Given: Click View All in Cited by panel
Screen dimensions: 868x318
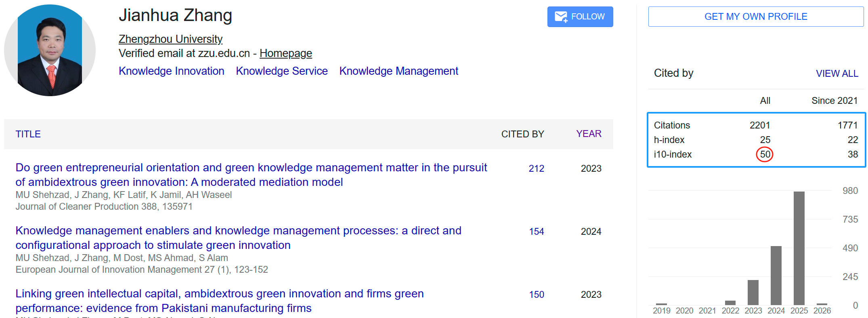Looking at the screenshot, I should coord(837,74).
